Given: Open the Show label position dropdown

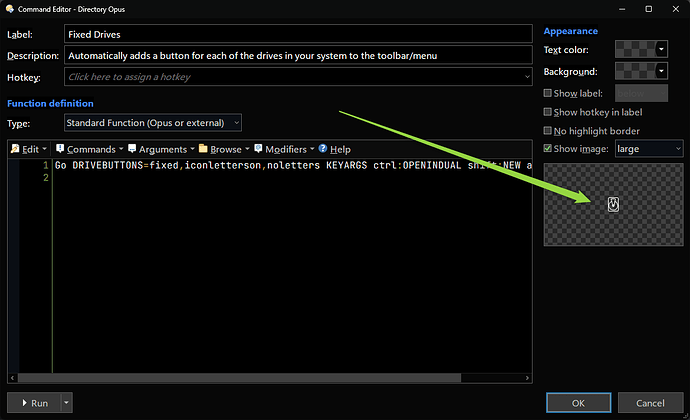Looking at the screenshot, I should pos(641,93).
